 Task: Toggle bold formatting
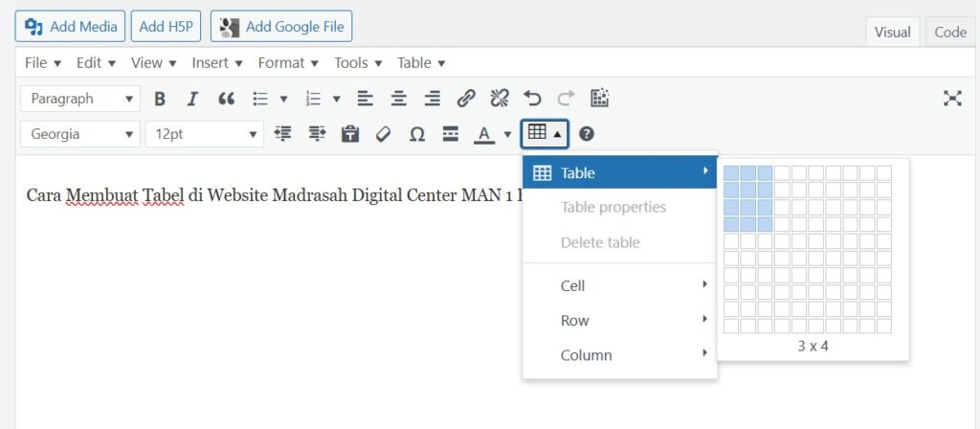pos(160,99)
